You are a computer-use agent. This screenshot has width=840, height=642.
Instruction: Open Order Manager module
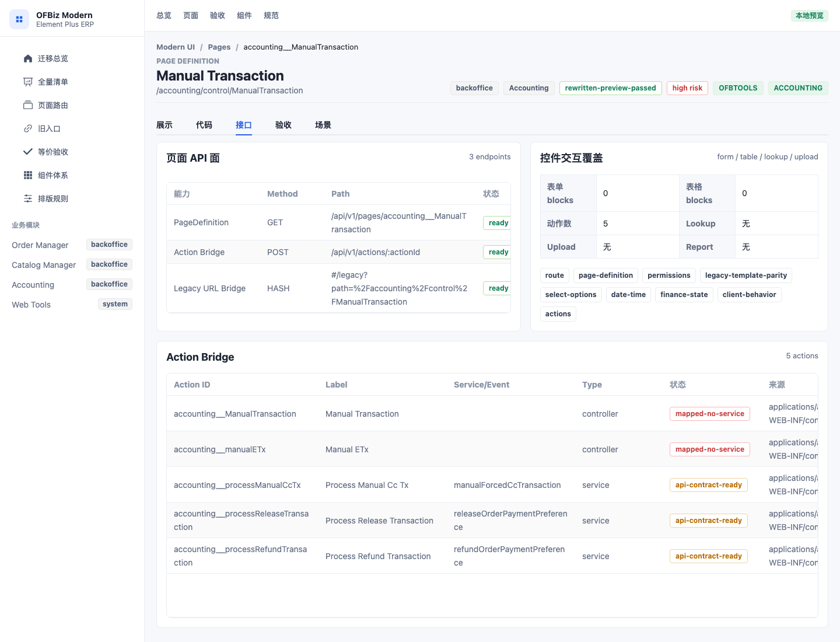tap(72, 245)
